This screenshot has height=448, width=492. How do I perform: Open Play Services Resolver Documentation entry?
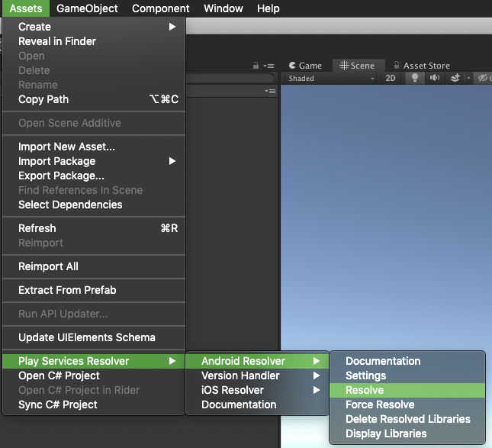(x=257, y=404)
